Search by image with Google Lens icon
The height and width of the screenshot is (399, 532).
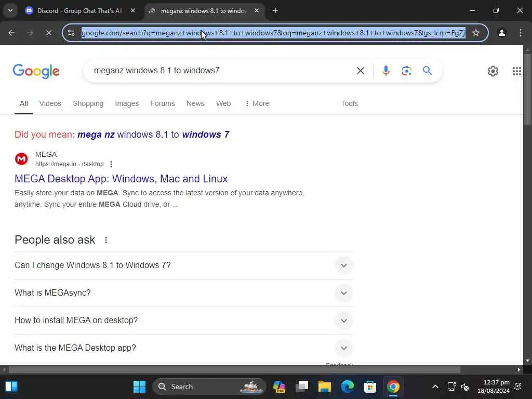[x=406, y=71]
